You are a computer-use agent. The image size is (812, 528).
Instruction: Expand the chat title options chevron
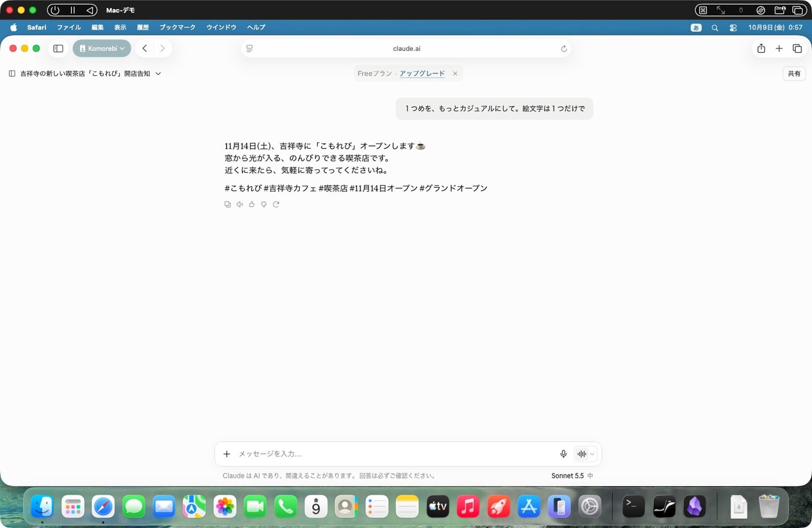[158, 74]
